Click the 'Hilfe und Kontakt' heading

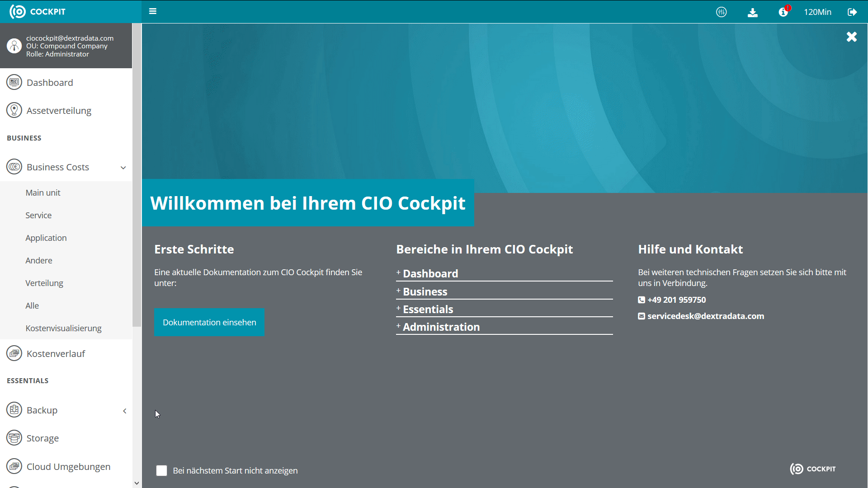(x=690, y=249)
